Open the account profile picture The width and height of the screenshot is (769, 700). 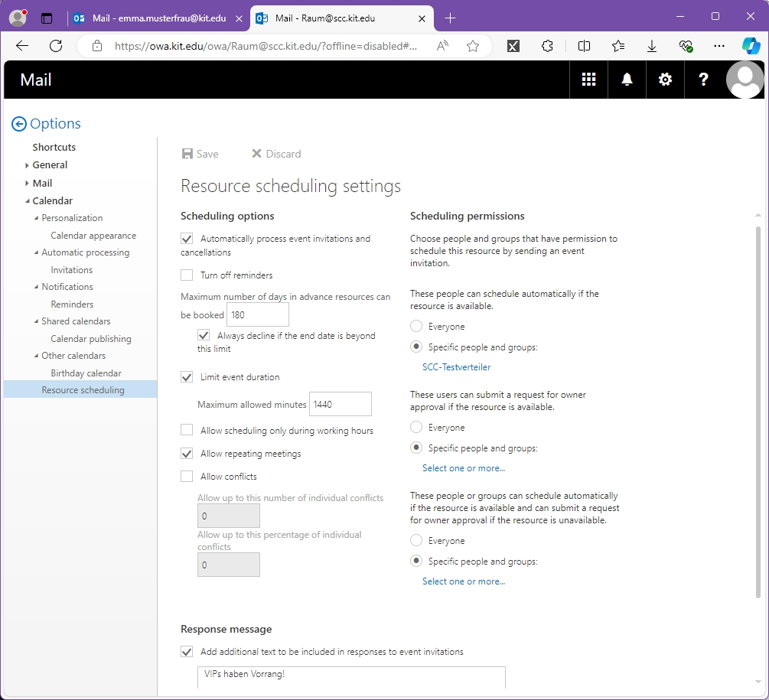[x=744, y=80]
